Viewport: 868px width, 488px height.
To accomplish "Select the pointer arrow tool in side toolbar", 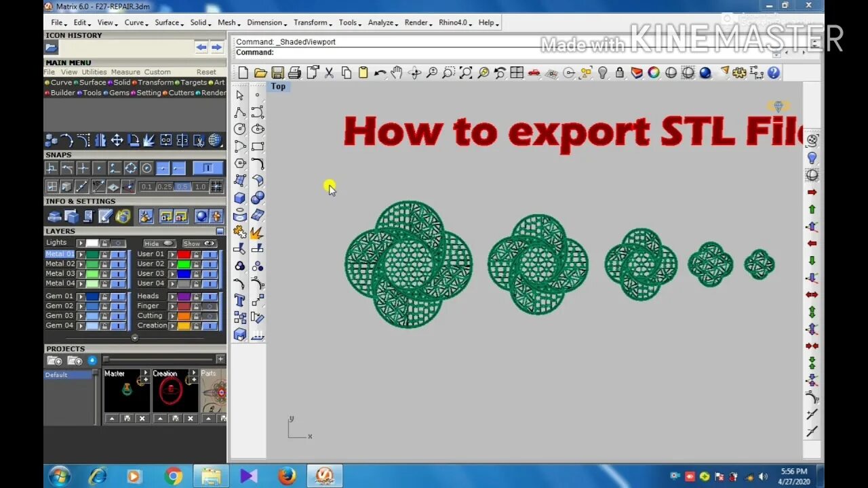I will (240, 95).
